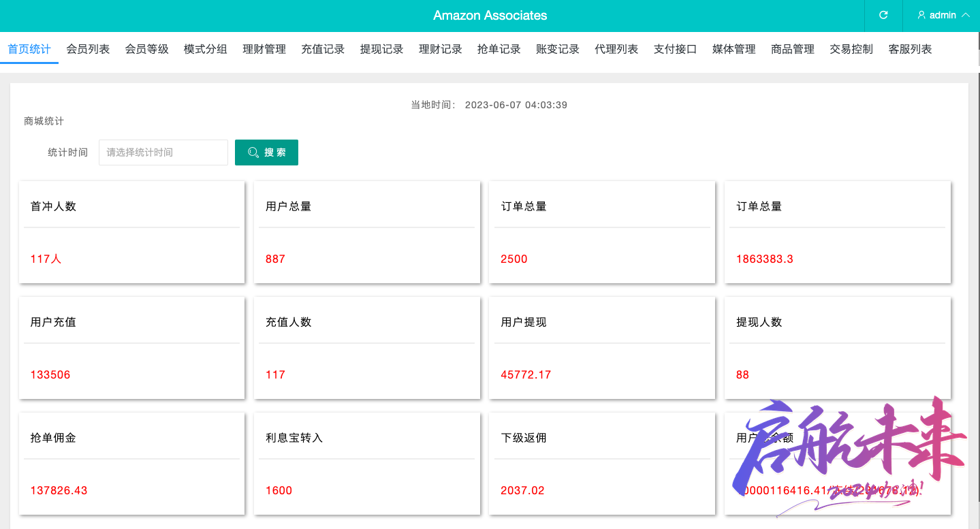Image resolution: width=980 pixels, height=529 pixels.
Task: Click the 下级返佣 card title
Action: [x=524, y=438]
